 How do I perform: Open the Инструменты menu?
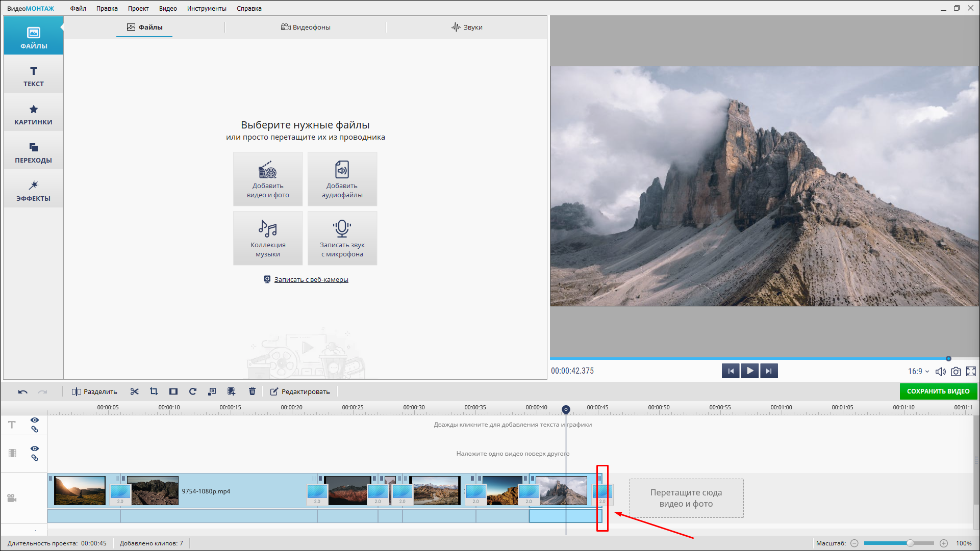click(206, 8)
